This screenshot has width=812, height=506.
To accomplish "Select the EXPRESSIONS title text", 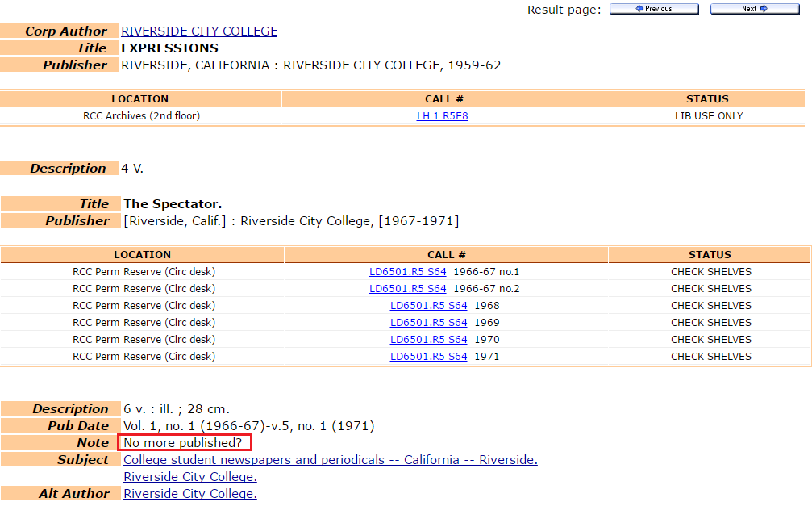I will pyautogui.click(x=170, y=48).
